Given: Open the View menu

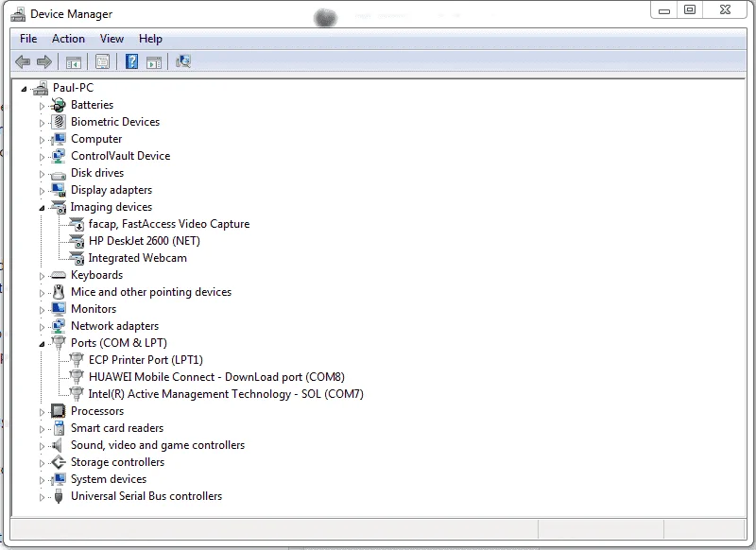Looking at the screenshot, I should coord(112,39).
